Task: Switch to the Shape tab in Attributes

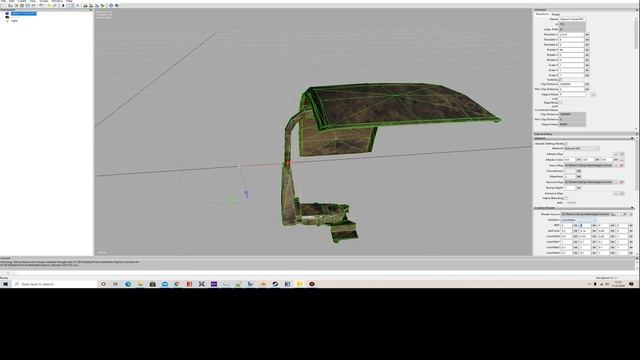Action: (556, 14)
